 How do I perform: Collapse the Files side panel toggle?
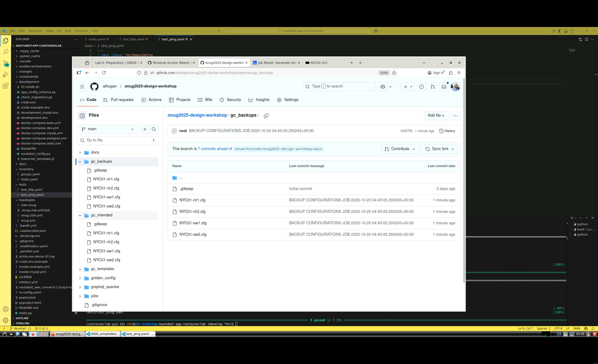[x=82, y=116]
